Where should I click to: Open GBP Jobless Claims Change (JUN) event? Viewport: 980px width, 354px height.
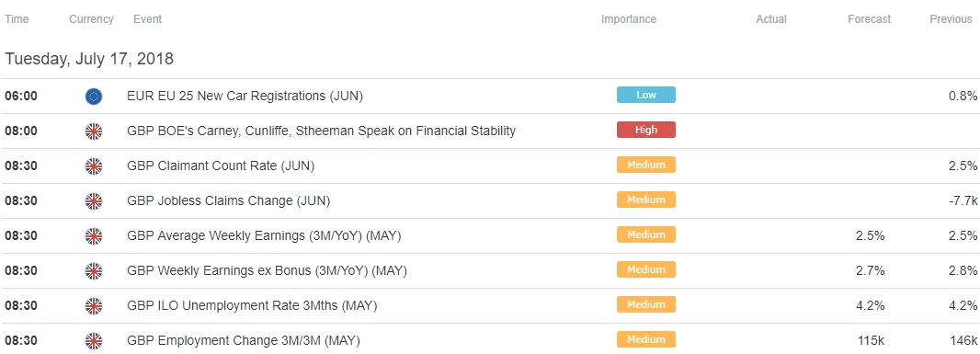(229, 201)
